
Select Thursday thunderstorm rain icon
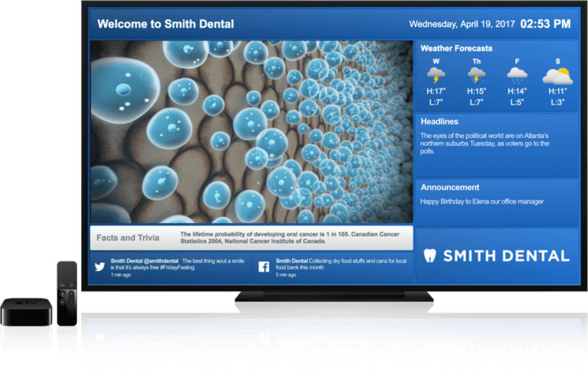tap(476, 75)
